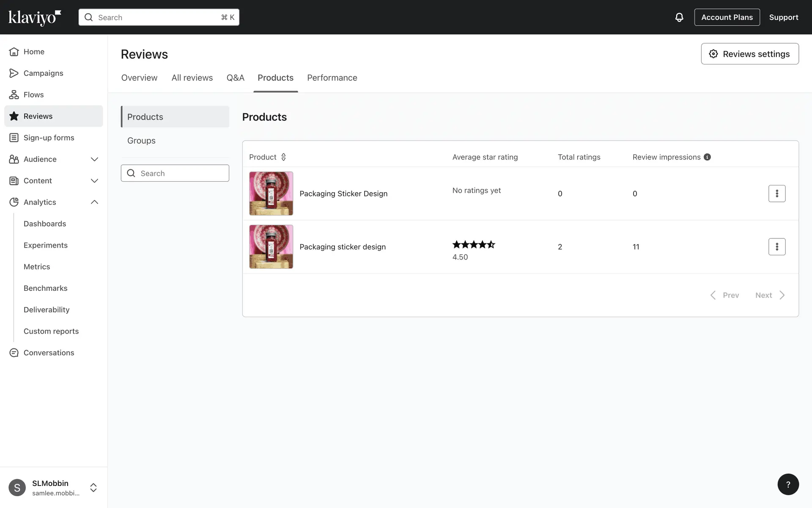
Task: Open Conversations in the sidebar
Action: 49,353
